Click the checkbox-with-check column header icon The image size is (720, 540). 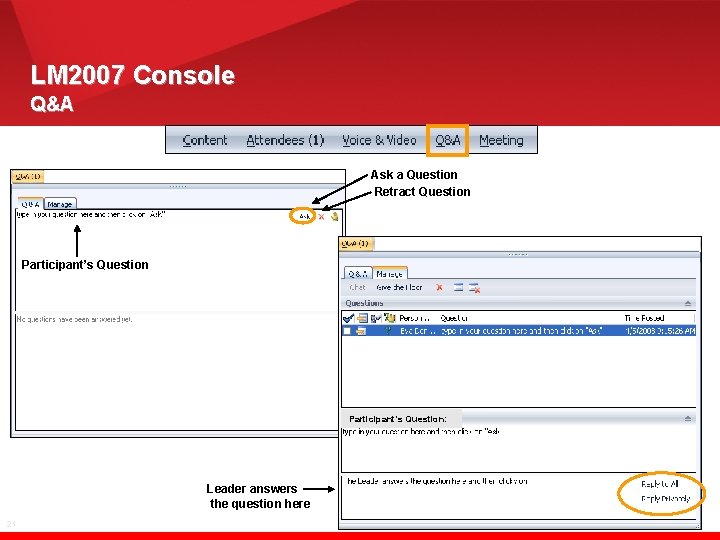point(376,318)
